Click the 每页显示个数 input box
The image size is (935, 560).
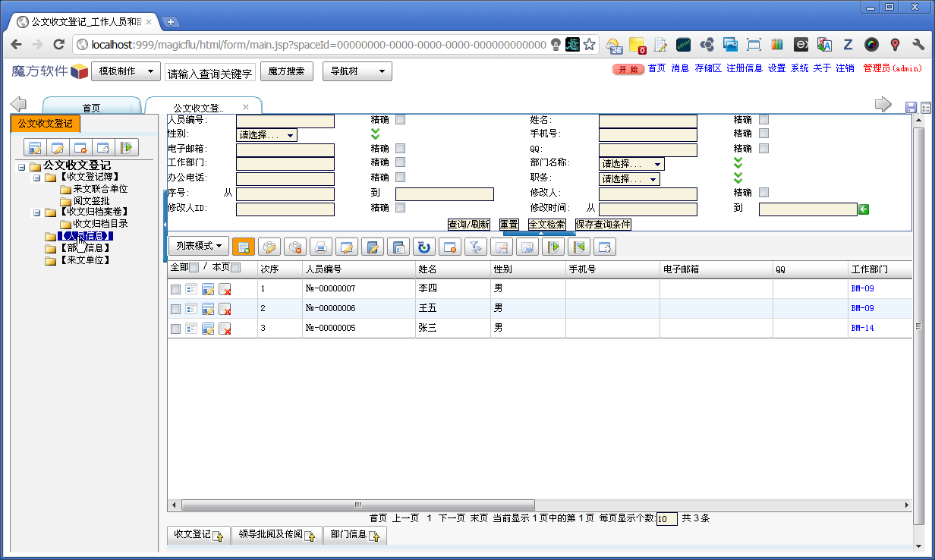pyautogui.click(x=666, y=519)
